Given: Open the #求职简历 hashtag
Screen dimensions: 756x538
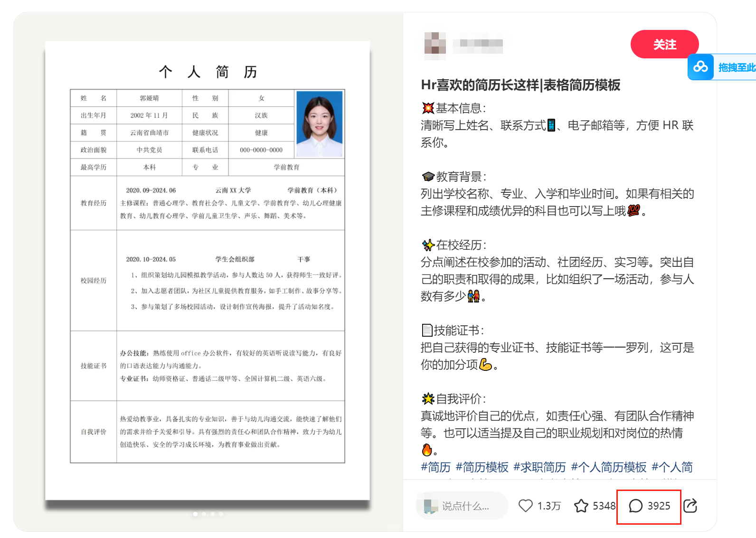Looking at the screenshot, I should tap(539, 467).
